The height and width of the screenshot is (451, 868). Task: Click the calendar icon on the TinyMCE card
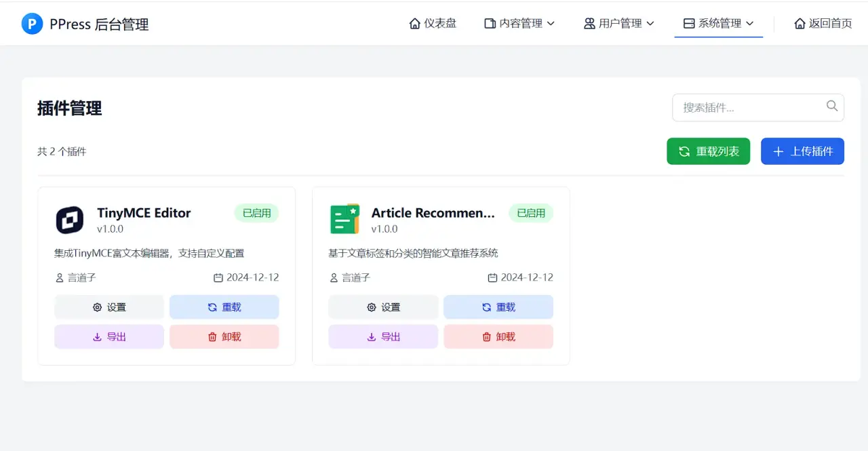click(218, 277)
